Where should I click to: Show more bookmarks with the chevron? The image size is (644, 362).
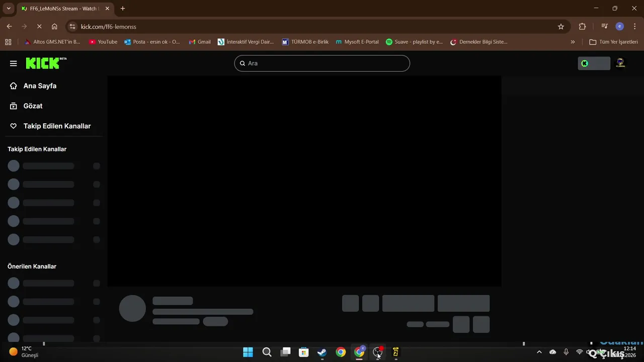point(573,42)
